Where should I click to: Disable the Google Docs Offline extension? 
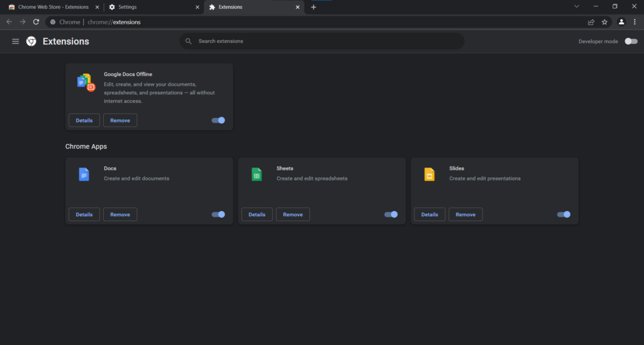tap(218, 120)
